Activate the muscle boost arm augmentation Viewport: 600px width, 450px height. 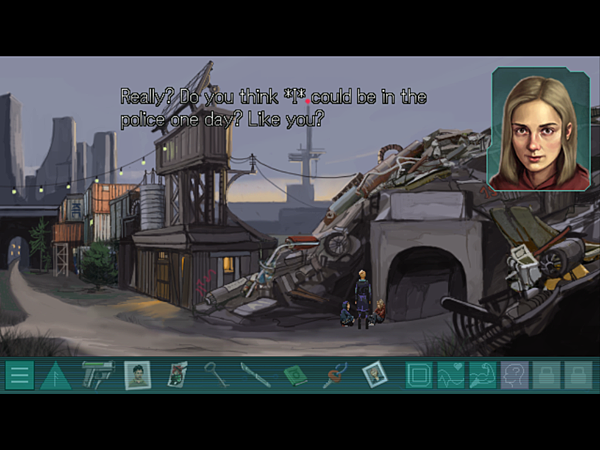(483, 375)
